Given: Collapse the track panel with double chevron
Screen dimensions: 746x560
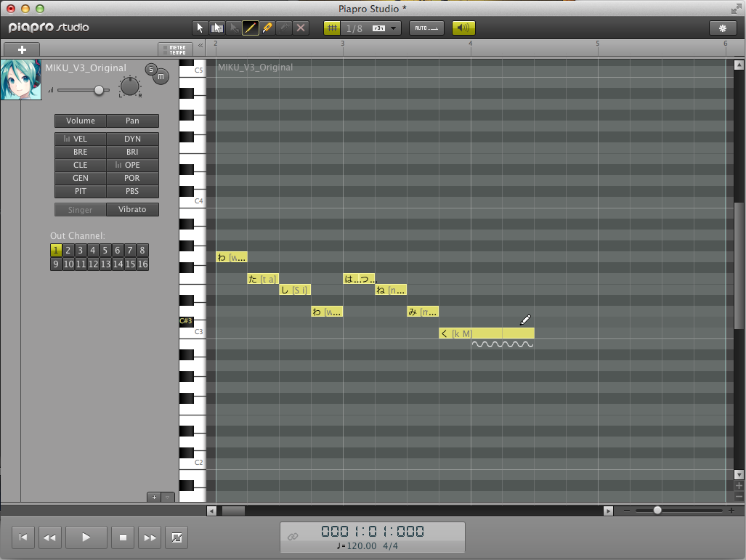Looking at the screenshot, I should [x=200, y=46].
